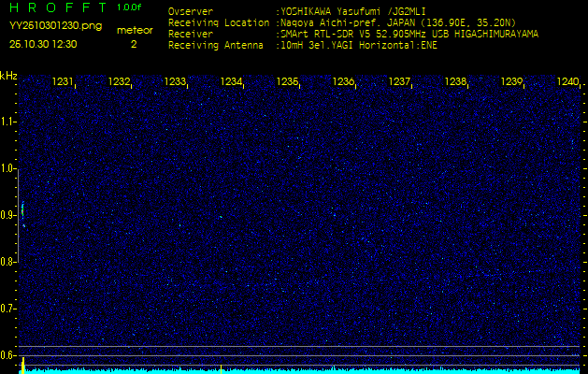Select the 1233 time tick label
The width and height of the screenshot is (588, 374).
[175, 82]
